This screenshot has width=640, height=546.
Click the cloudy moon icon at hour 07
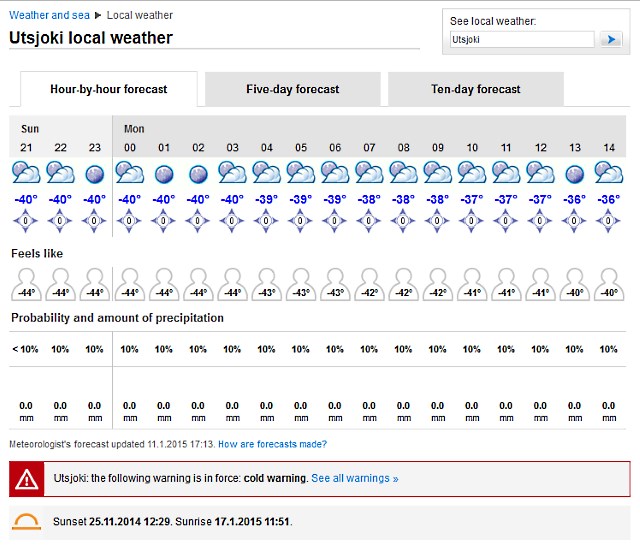(x=369, y=172)
